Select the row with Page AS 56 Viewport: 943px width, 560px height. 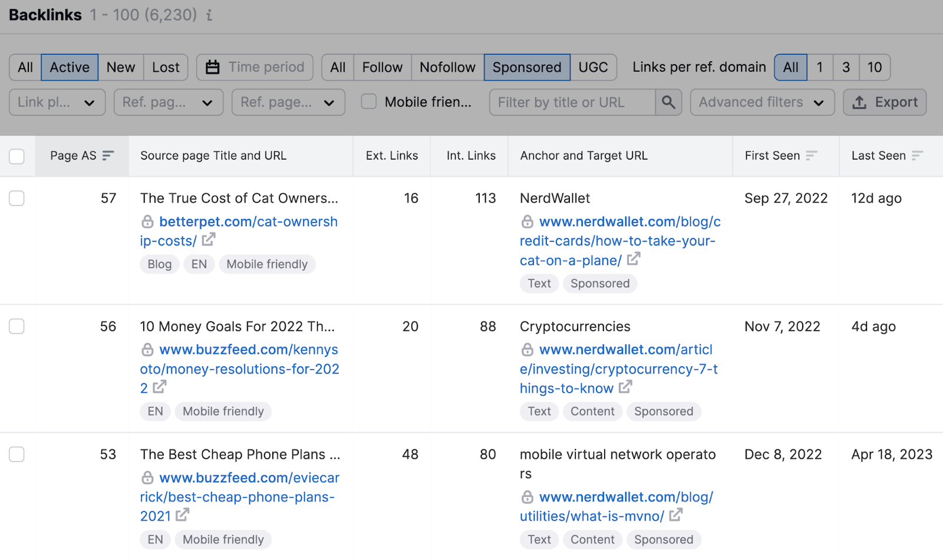tap(17, 326)
